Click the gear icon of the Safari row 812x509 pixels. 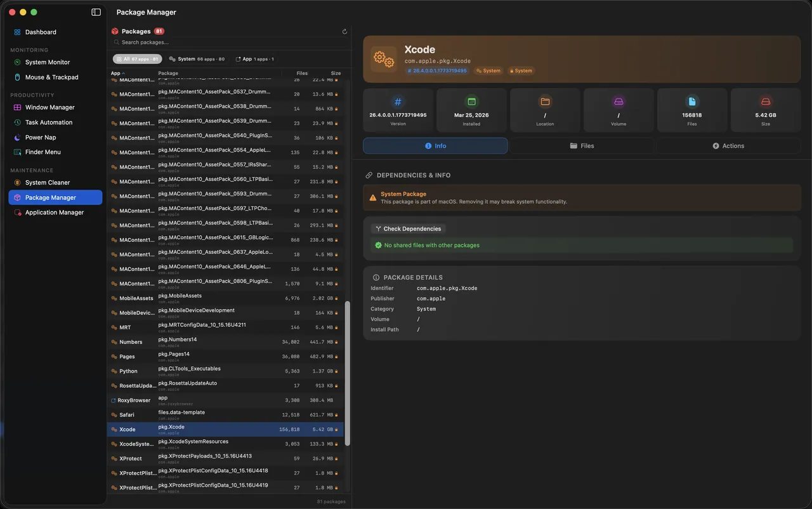point(114,415)
